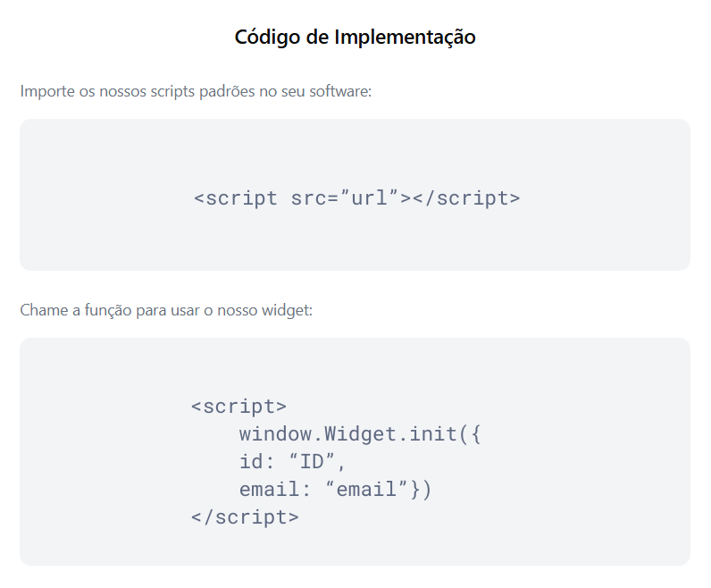Click the id: "ID" code line
711x588 pixels.
click(x=292, y=462)
